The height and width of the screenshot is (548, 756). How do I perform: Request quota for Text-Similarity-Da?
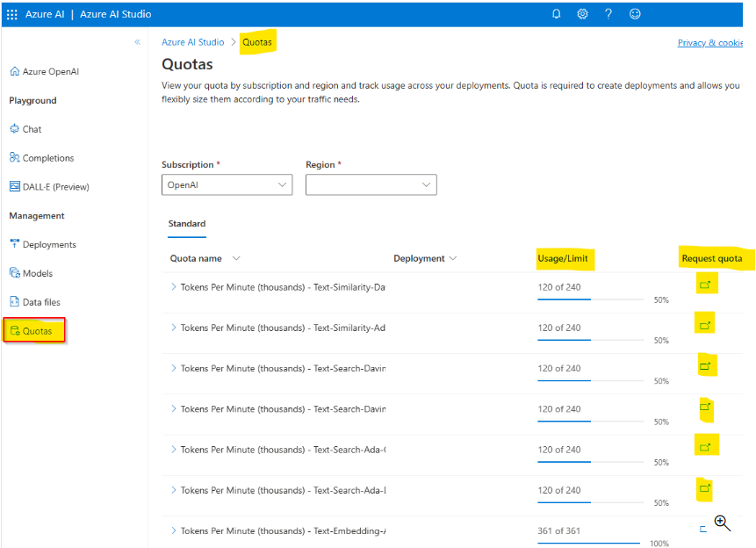(705, 285)
